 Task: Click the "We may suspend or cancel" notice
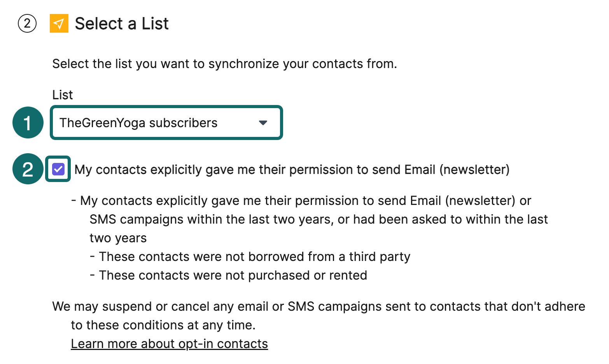point(318,306)
